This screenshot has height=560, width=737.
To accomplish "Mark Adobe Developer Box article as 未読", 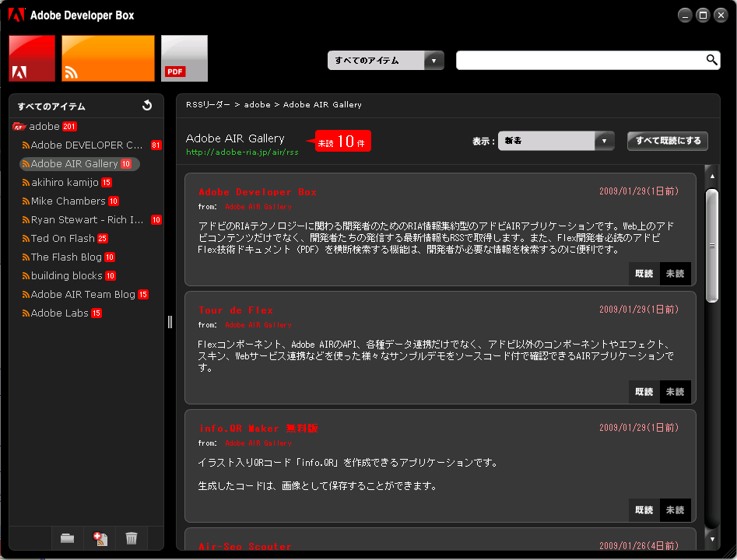I will click(676, 274).
